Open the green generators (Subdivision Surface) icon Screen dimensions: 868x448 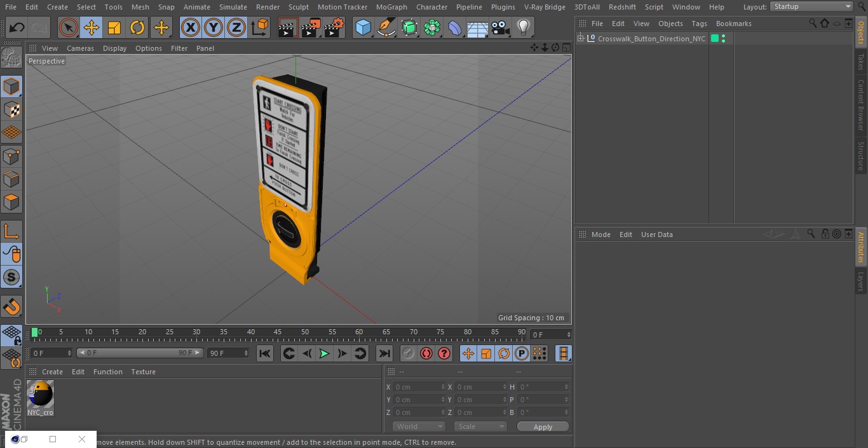click(409, 27)
